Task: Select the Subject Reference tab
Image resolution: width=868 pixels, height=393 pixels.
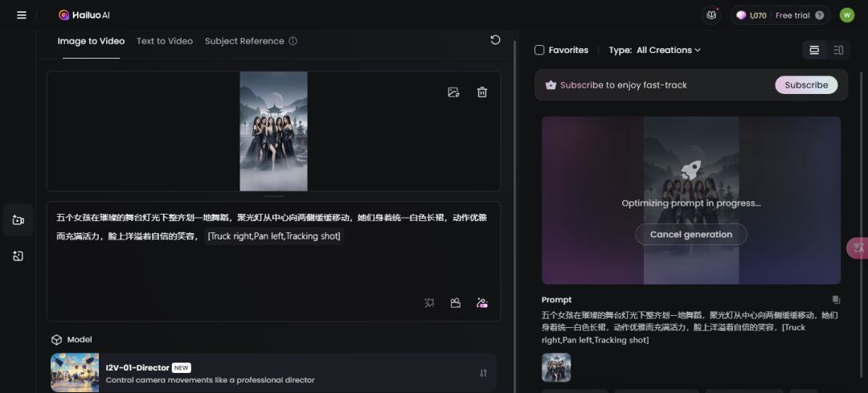Action: (x=244, y=41)
